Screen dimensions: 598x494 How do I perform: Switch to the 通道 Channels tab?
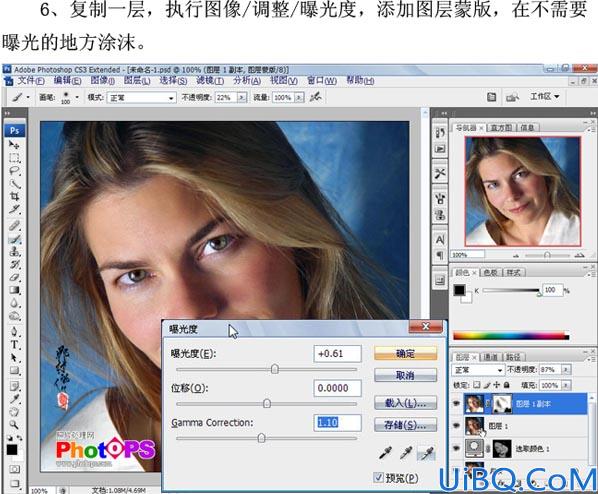click(x=490, y=357)
